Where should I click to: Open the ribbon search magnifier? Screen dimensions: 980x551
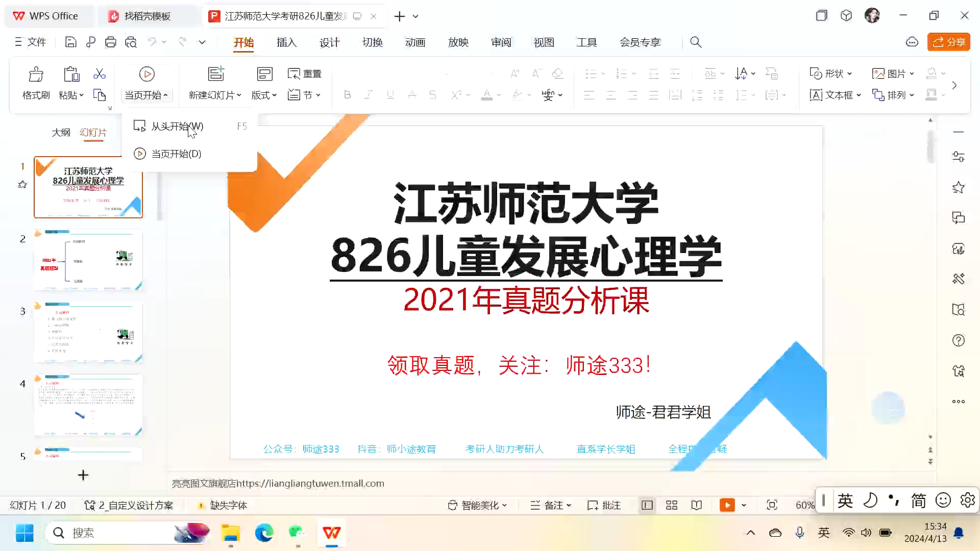click(696, 42)
